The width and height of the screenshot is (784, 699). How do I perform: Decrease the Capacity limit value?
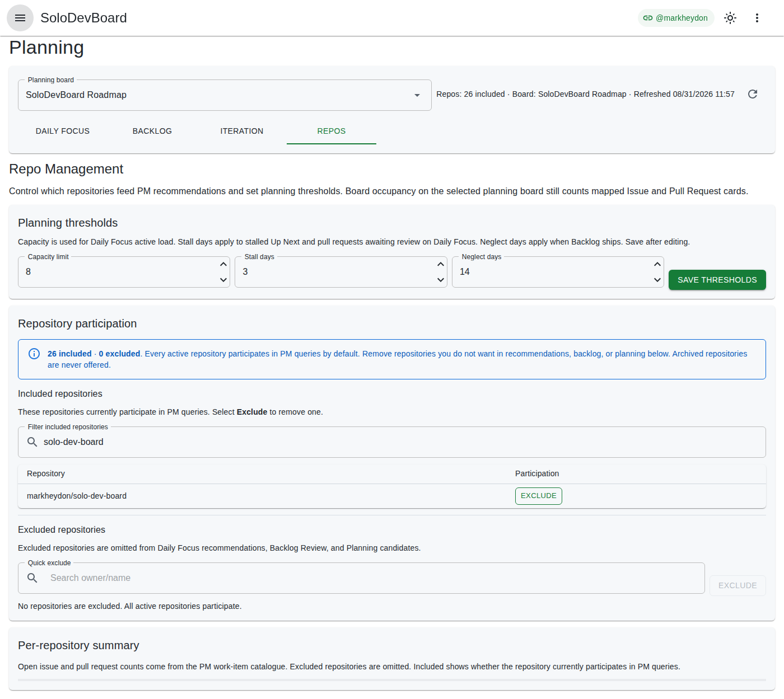pos(223,280)
